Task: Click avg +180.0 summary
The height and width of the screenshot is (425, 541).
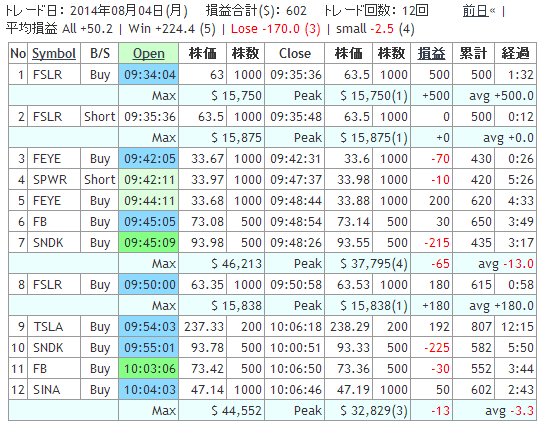Action: point(501,306)
